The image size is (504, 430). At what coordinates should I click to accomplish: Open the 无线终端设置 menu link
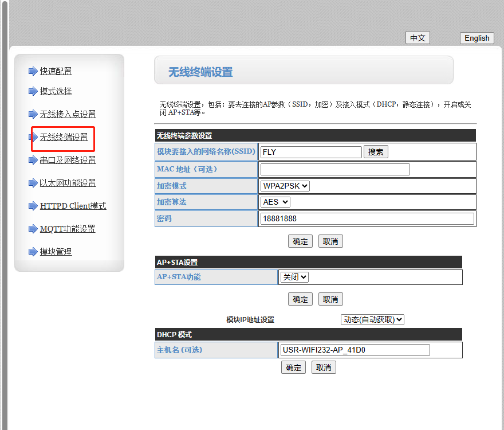64,138
